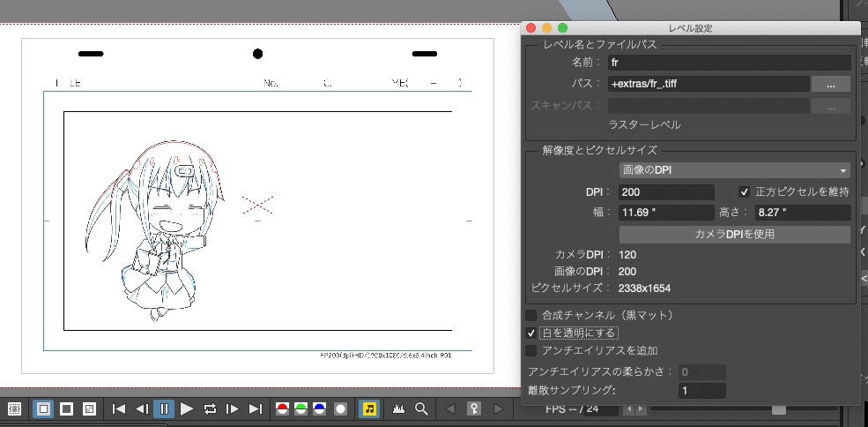Image resolution: width=868 pixels, height=427 pixels.
Task: Click the chibi character drawing in viewer
Action: pos(155,228)
